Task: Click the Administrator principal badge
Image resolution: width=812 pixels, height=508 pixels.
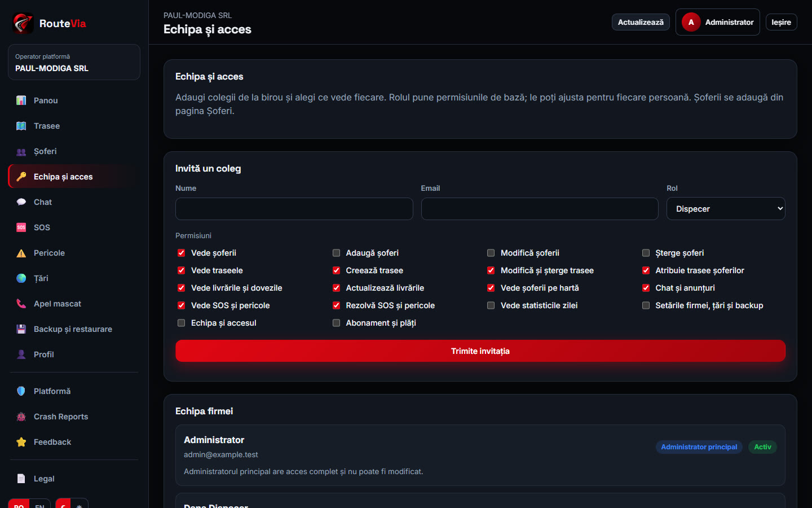Action: 699,447
